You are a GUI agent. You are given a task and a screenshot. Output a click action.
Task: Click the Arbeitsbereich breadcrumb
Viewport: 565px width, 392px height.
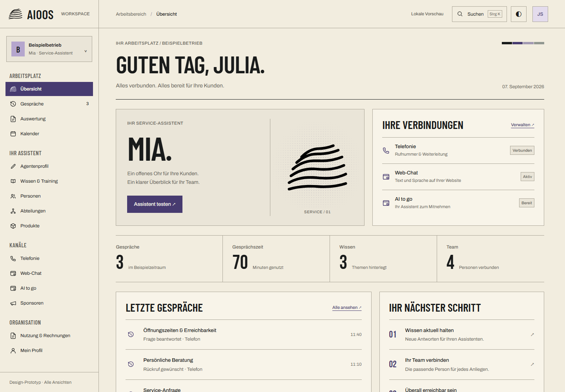pyautogui.click(x=131, y=14)
